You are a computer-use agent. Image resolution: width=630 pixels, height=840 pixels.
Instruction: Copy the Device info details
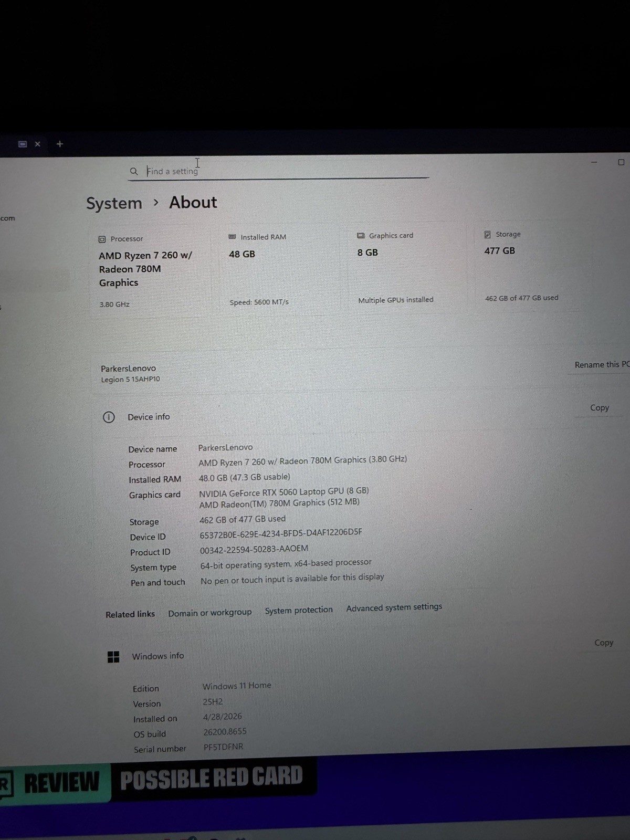(x=600, y=407)
